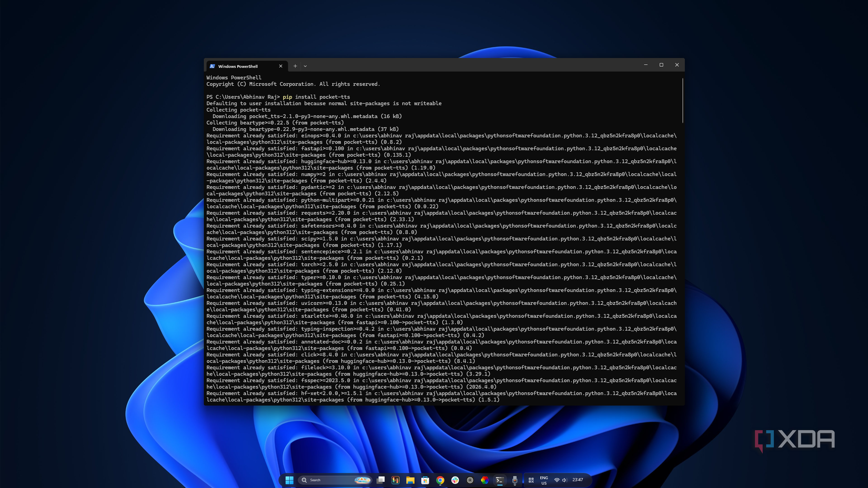Viewport: 868px width, 488px height.
Task: Open a new terminal tab
Action: coord(295,66)
